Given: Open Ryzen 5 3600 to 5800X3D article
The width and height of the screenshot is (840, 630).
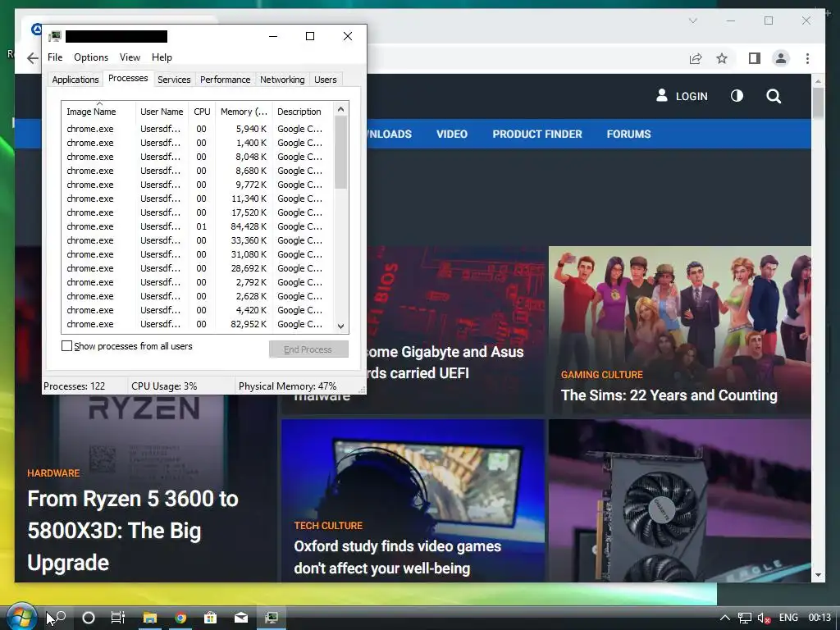Looking at the screenshot, I should (x=133, y=531).
